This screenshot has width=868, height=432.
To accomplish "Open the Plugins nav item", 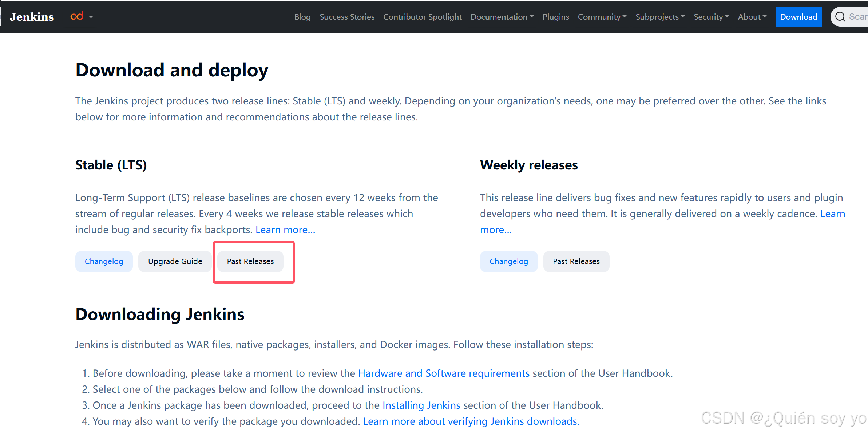I will [556, 17].
